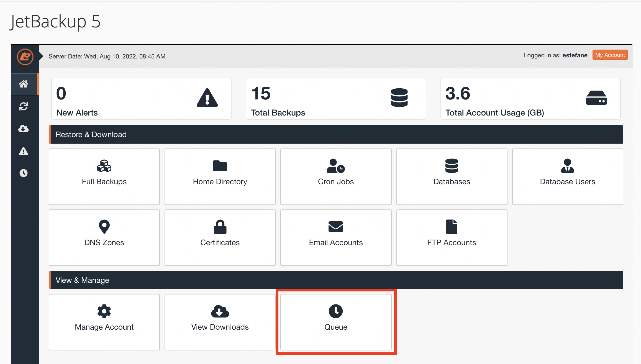Click the 3.6 account usage value
This screenshot has height=364, width=641.
click(x=458, y=93)
